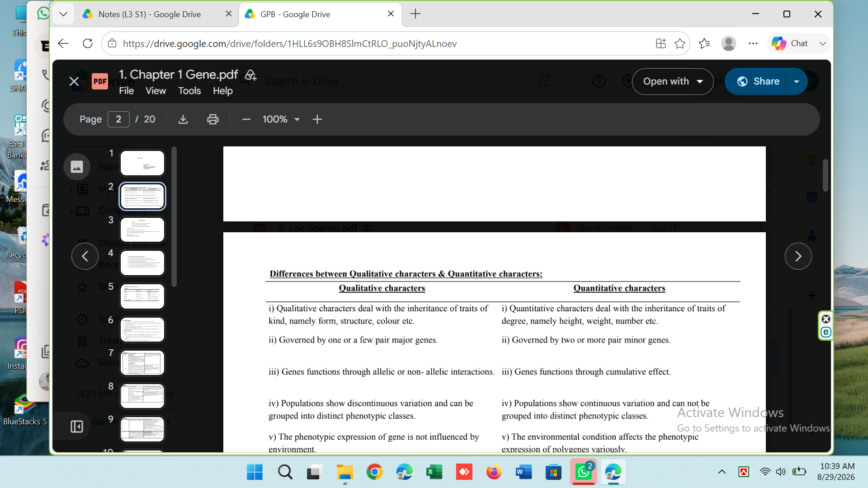Close the PDF preview with the X icon
868x488 pixels.
tap(74, 81)
